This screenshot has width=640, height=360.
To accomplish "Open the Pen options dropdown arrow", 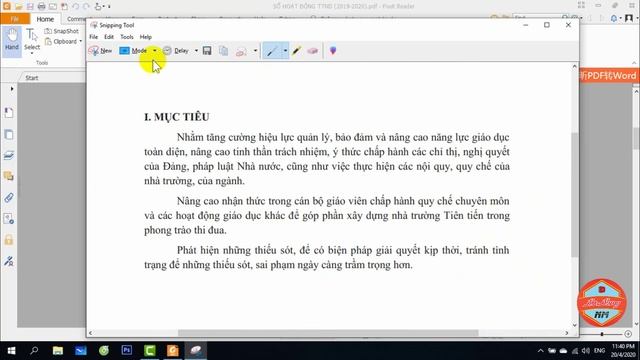I will [x=285, y=51].
